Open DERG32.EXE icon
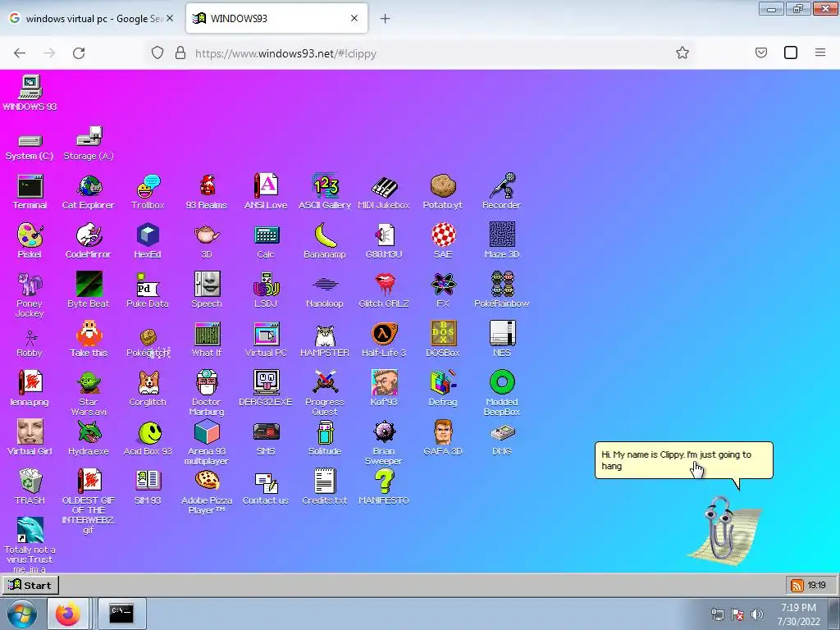Viewport: 840px width, 630px height. (266, 383)
